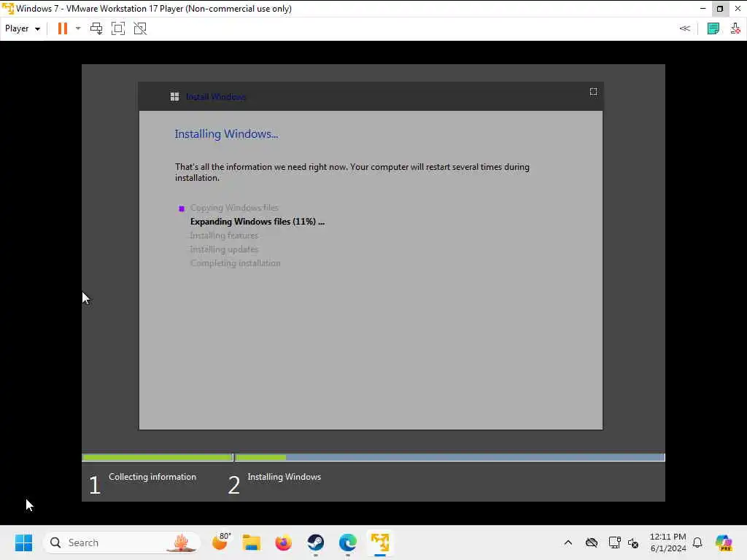
Task: Click Installing features step
Action: (x=224, y=236)
